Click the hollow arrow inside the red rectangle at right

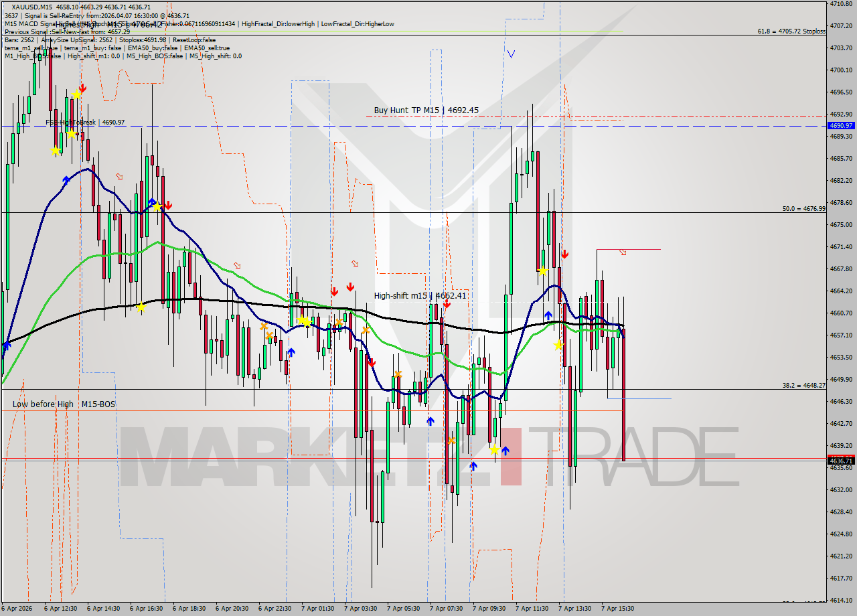(x=623, y=252)
